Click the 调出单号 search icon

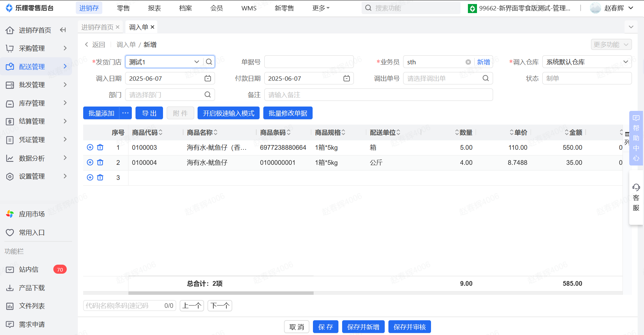coord(486,78)
